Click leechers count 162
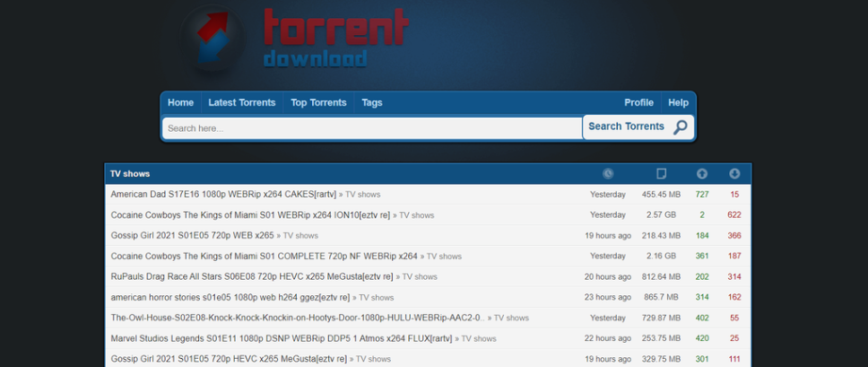This screenshot has height=367, width=868. tap(734, 298)
